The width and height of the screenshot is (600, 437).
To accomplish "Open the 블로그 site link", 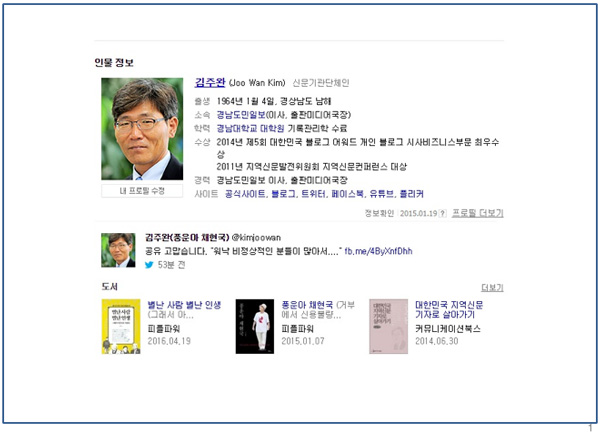I will click(283, 194).
